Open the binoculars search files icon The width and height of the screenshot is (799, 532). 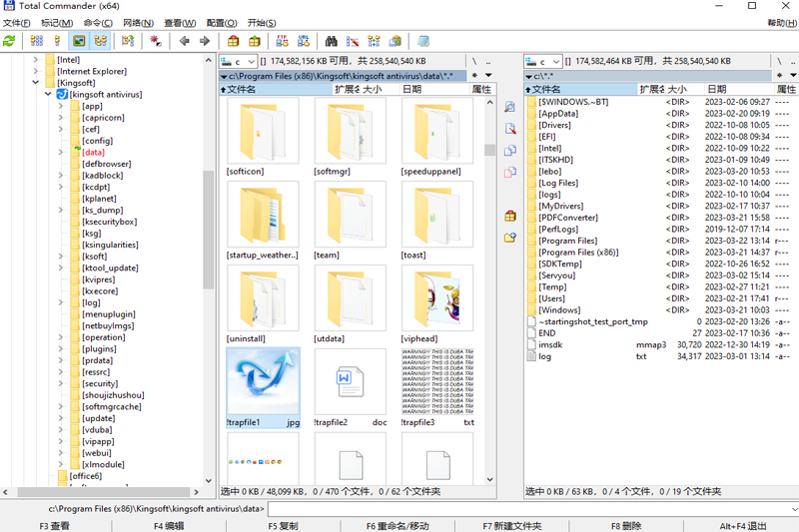[x=332, y=41]
